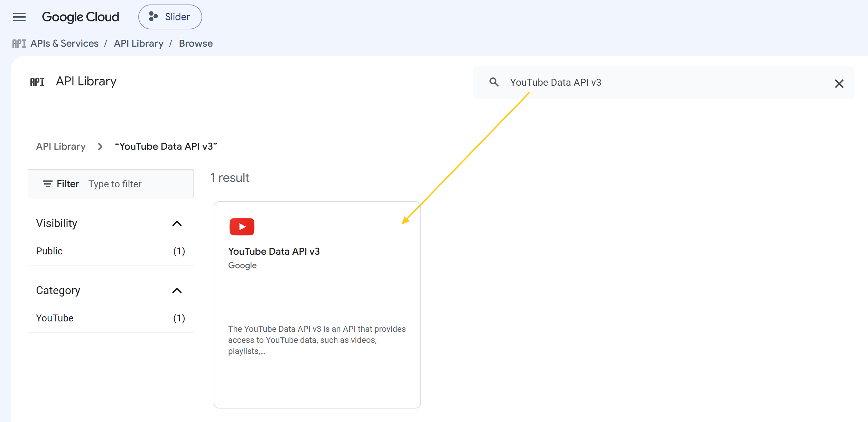Viewport: 868px width, 422px height.
Task: Click the Google publisher label on the card
Action: point(242,265)
